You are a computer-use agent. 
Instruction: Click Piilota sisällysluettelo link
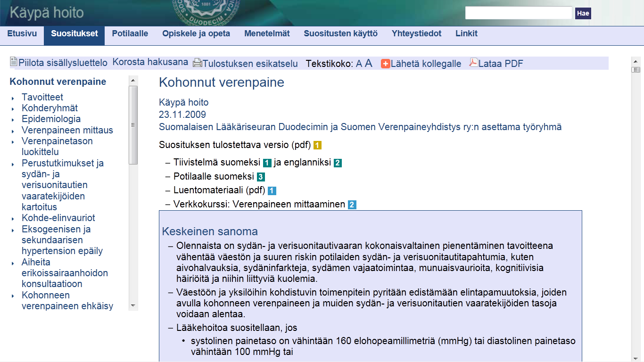click(63, 63)
